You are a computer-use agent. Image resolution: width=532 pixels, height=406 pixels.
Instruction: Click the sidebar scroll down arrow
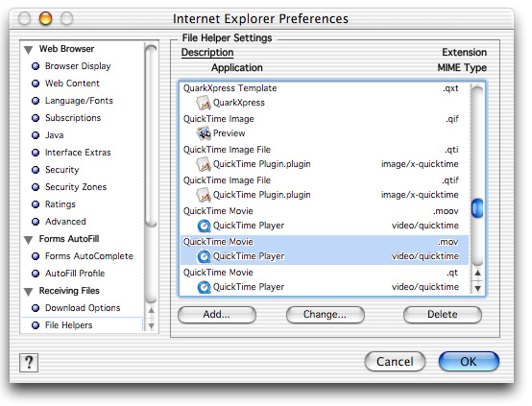point(152,326)
